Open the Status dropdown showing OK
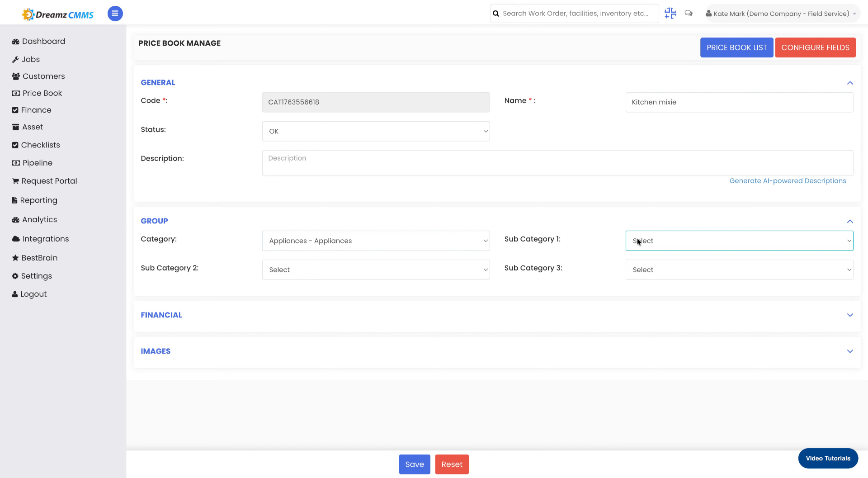This screenshot has height=478, width=868. point(376,131)
